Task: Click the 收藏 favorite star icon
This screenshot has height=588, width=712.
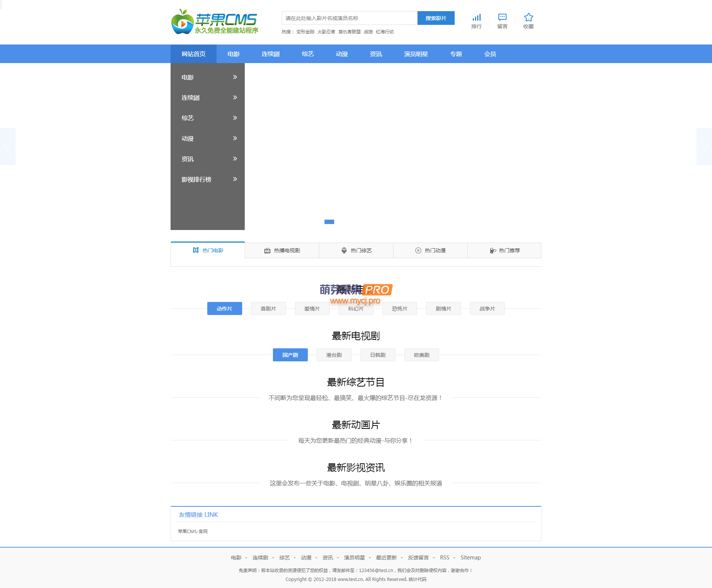Action: point(528,21)
